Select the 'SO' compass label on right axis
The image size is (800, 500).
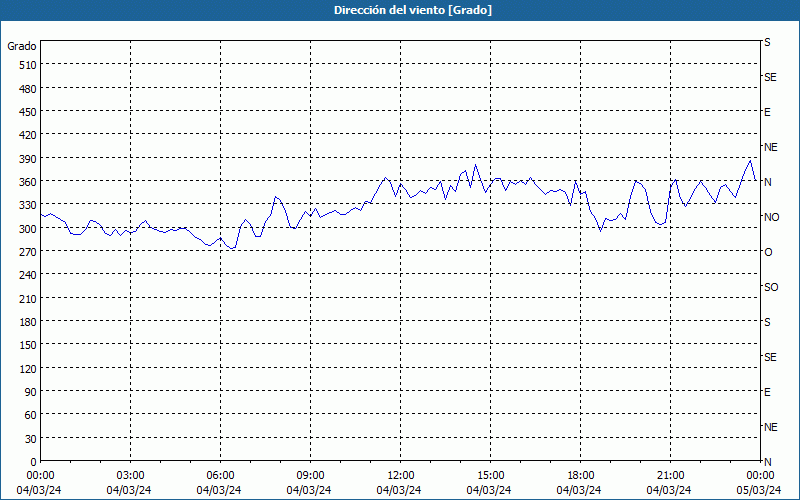(771, 287)
